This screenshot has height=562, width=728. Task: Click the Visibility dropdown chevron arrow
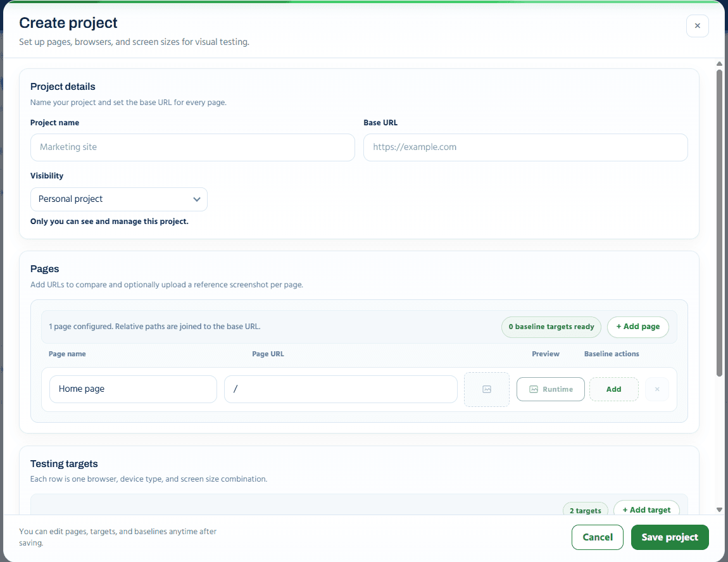[x=197, y=199]
